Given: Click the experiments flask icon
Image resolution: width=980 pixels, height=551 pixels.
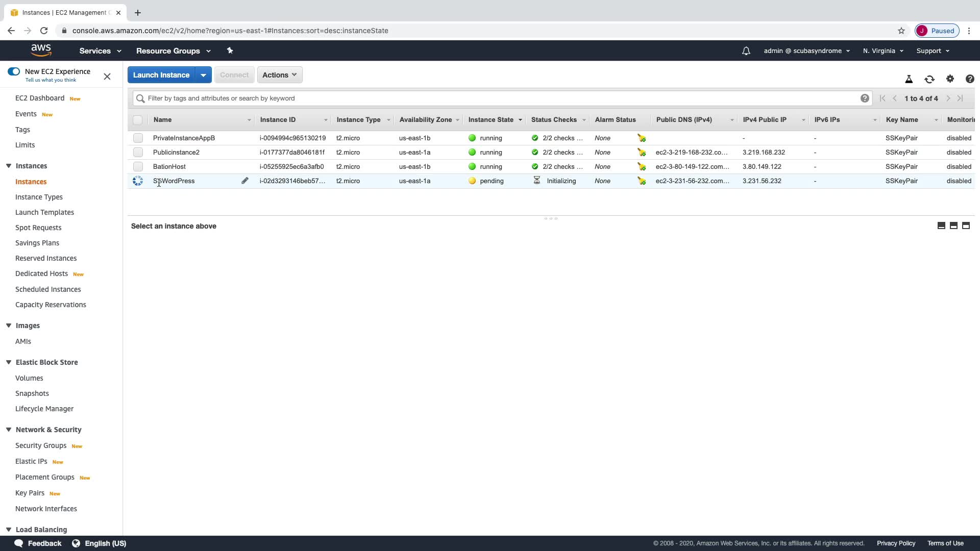Looking at the screenshot, I should point(909,79).
